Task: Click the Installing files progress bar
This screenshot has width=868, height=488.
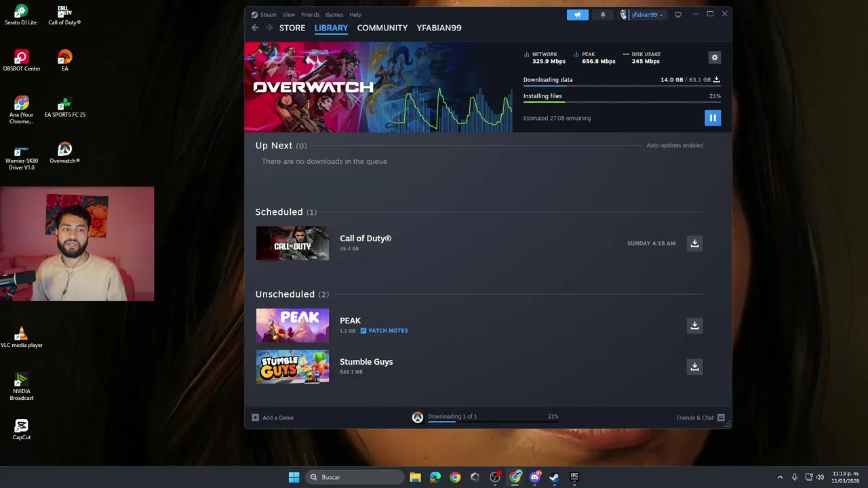Action: coord(621,102)
